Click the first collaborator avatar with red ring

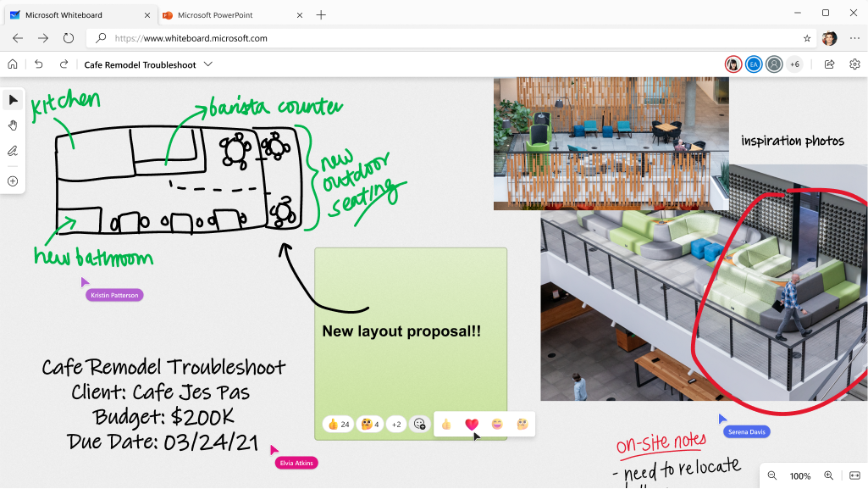point(733,64)
